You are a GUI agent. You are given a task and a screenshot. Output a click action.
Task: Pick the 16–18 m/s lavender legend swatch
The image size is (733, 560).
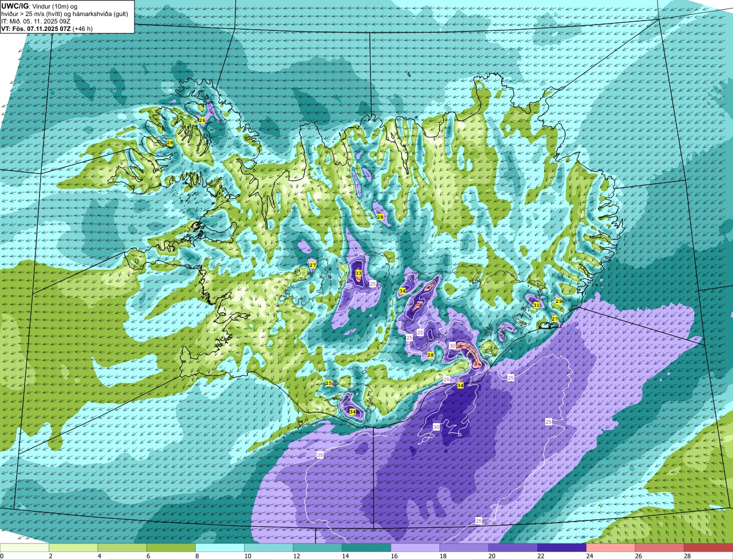415,548
